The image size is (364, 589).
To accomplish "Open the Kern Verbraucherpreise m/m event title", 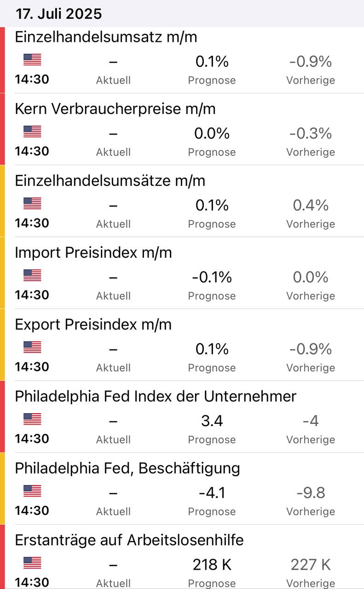I will (115, 109).
